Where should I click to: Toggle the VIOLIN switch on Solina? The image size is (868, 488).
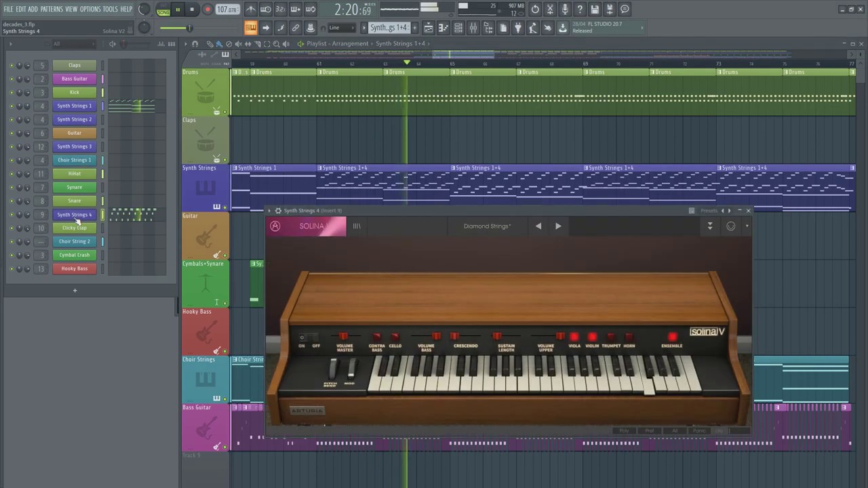[x=592, y=337]
